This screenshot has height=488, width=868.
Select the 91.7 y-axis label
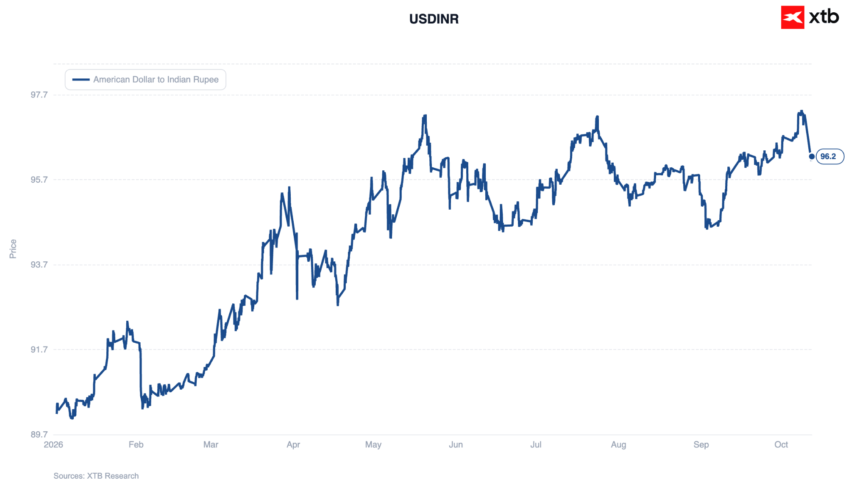point(39,349)
